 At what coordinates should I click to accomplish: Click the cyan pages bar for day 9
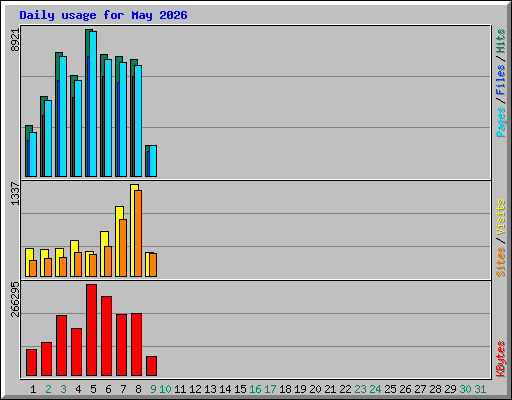click(x=153, y=161)
